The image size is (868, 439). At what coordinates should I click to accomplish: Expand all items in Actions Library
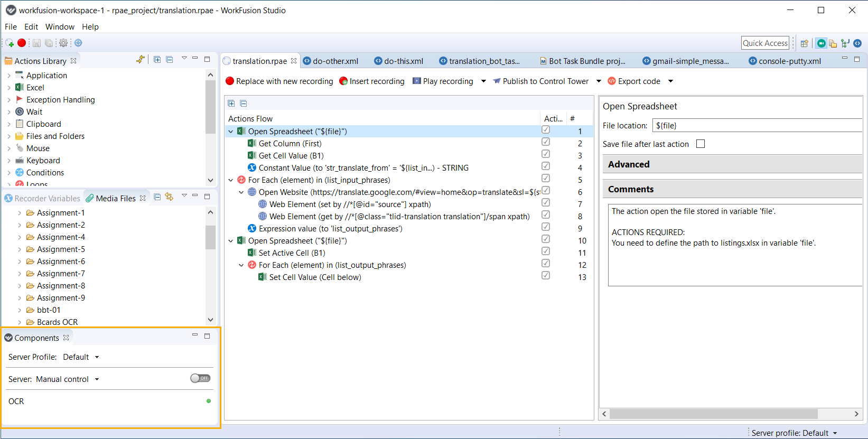pyautogui.click(x=157, y=60)
